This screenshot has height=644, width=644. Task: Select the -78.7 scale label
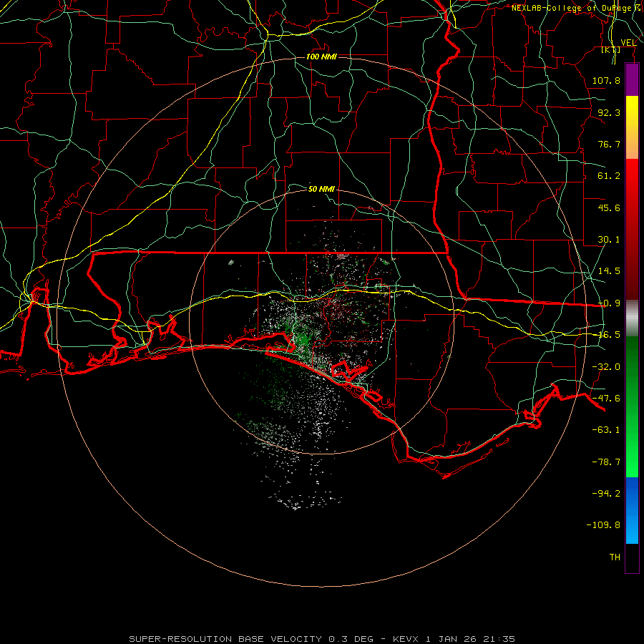(606, 462)
